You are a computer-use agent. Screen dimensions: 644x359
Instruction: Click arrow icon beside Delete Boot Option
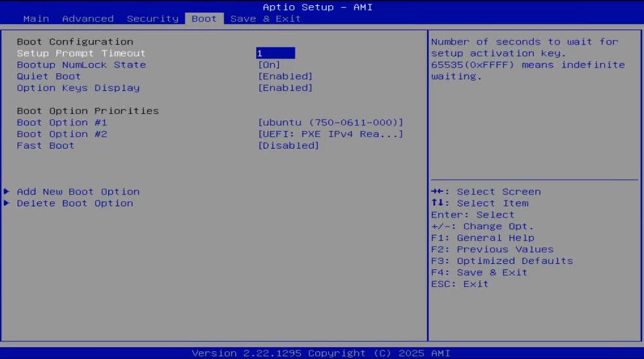pos(7,203)
